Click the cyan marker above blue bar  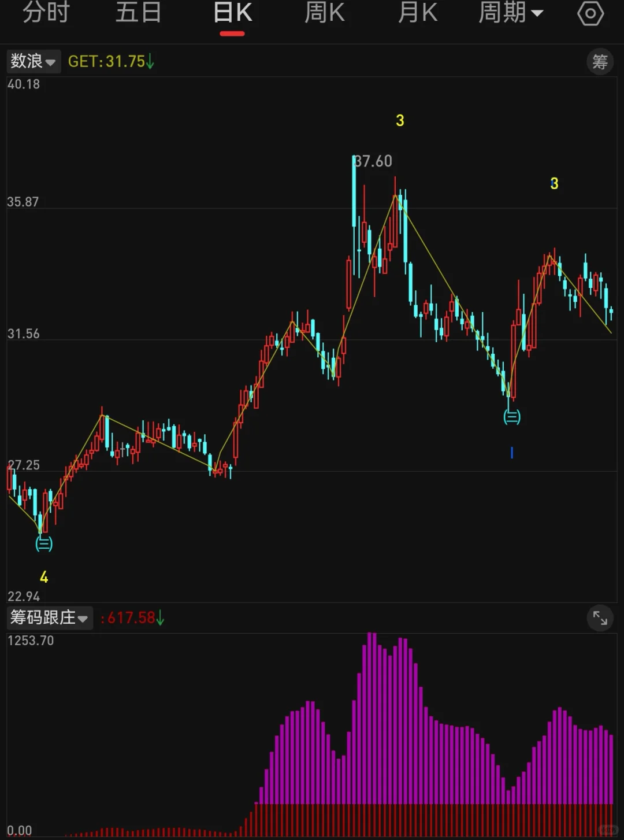512,416
